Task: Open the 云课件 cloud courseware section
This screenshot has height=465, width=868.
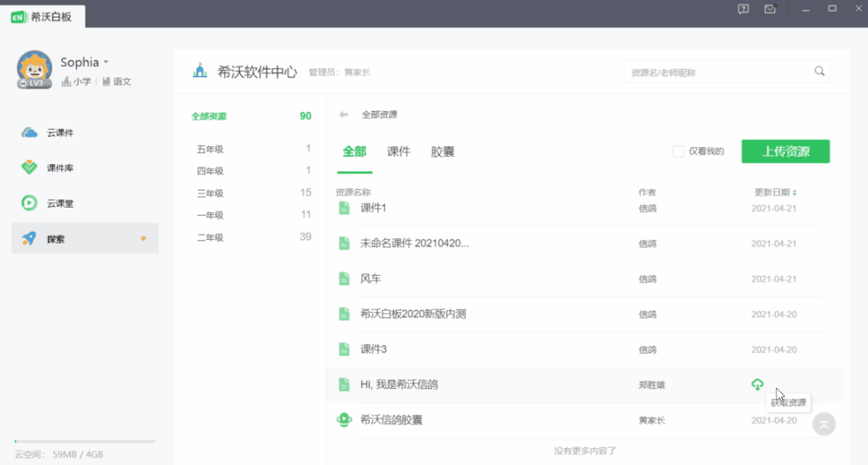Action: 60,133
